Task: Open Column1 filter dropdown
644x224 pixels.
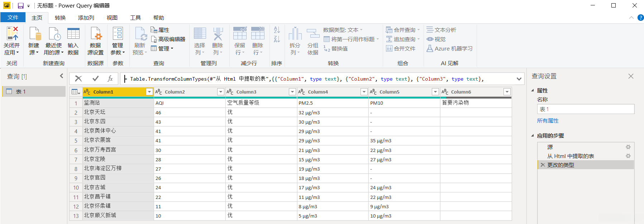Action: [149, 92]
